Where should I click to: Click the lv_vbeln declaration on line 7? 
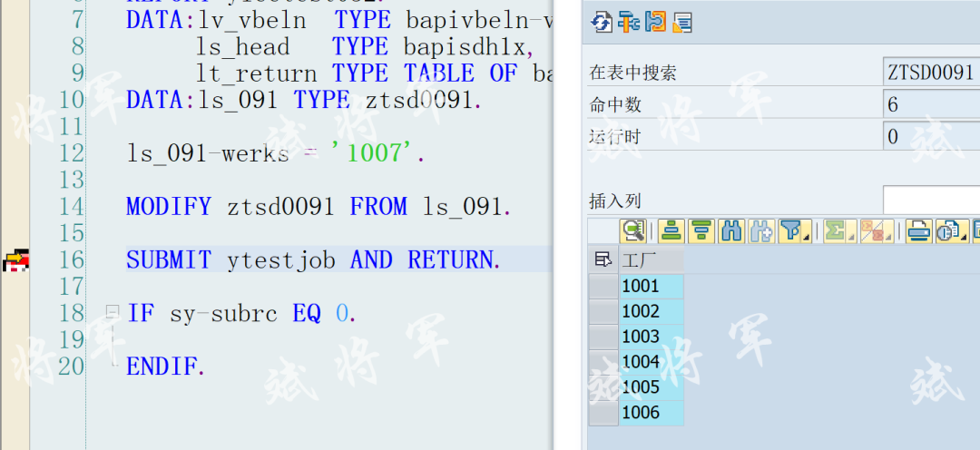point(339,20)
